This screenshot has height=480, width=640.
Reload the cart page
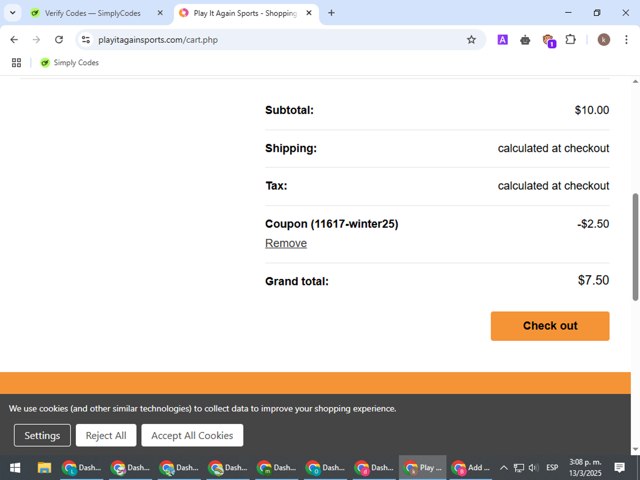pyautogui.click(x=59, y=40)
